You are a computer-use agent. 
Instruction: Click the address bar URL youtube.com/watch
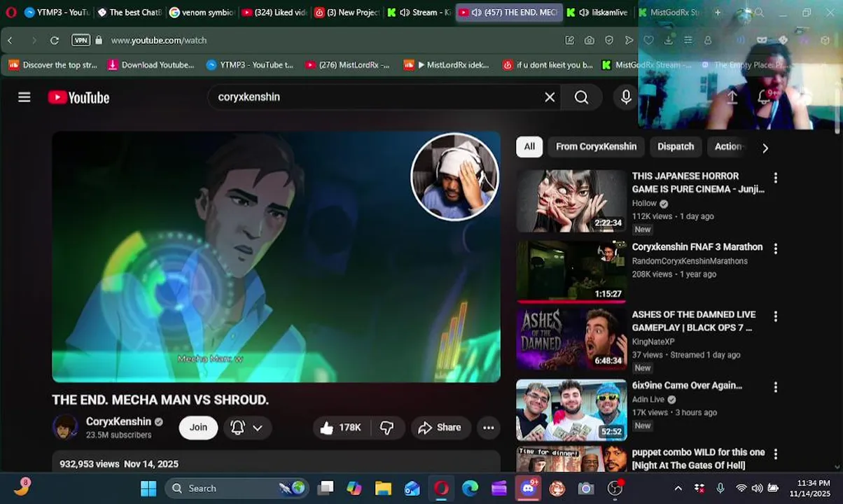click(159, 41)
